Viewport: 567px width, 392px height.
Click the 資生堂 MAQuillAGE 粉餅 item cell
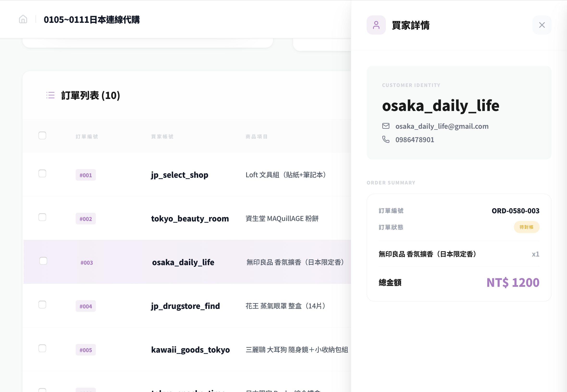[282, 219]
